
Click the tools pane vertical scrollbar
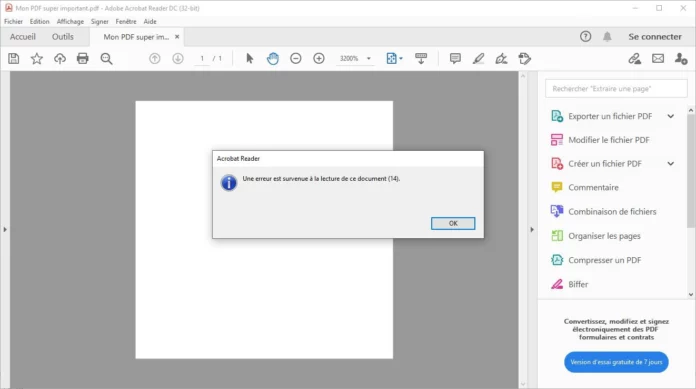691,171
